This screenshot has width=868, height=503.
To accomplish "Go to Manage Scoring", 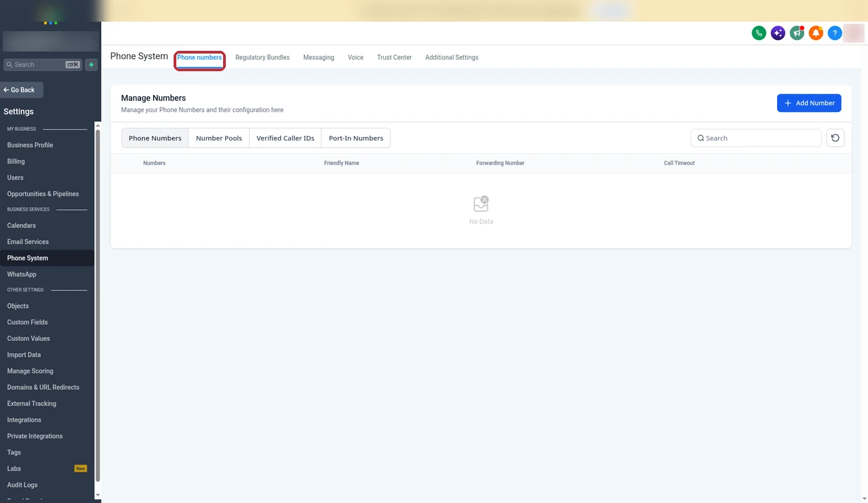I will 30,371.
